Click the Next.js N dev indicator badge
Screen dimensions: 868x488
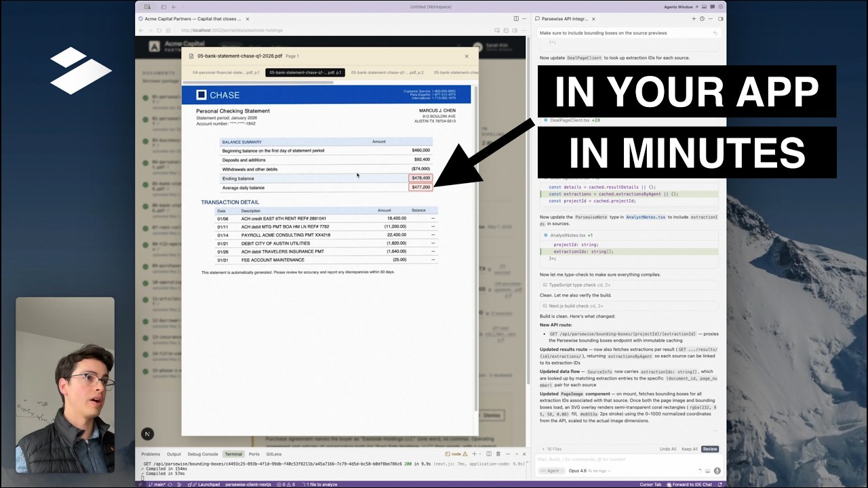(x=147, y=434)
